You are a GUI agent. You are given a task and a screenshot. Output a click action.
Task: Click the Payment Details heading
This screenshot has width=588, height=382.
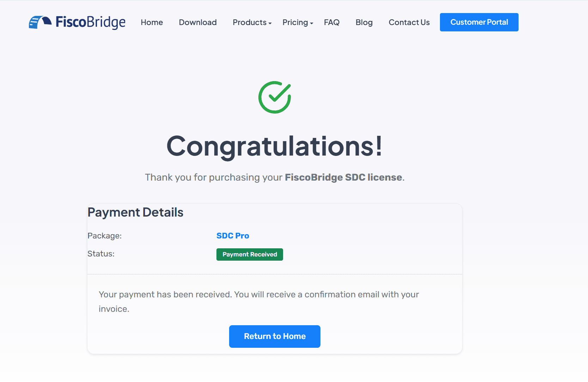(x=135, y=212)
